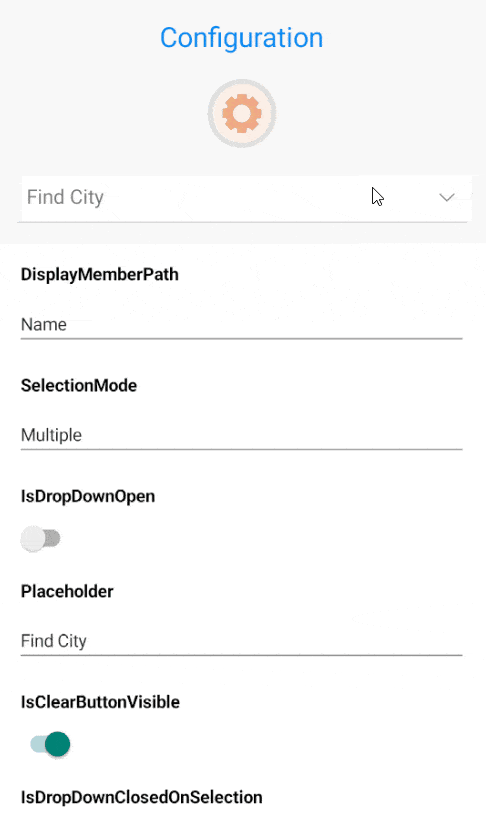Focus the DisplayMemberPath field containing Name

pos(241,325)
